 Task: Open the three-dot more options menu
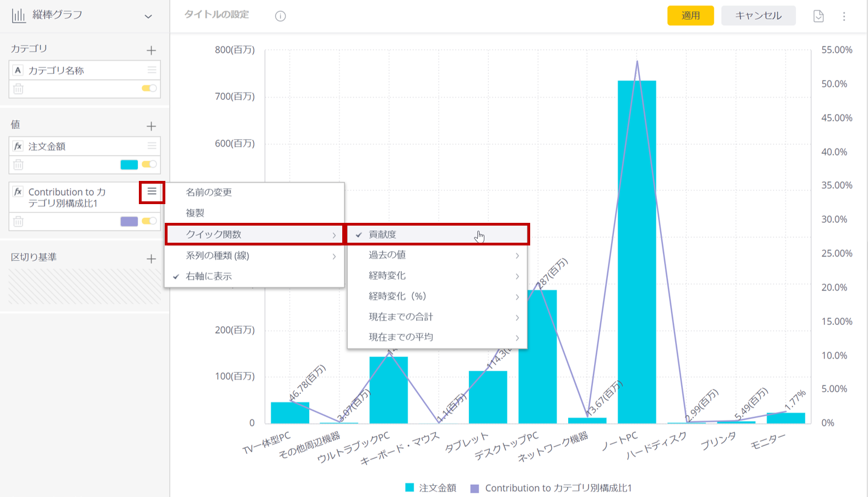844,17
